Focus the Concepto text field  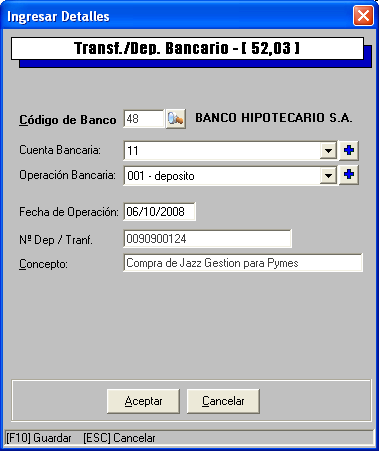[x=243, y=263]
